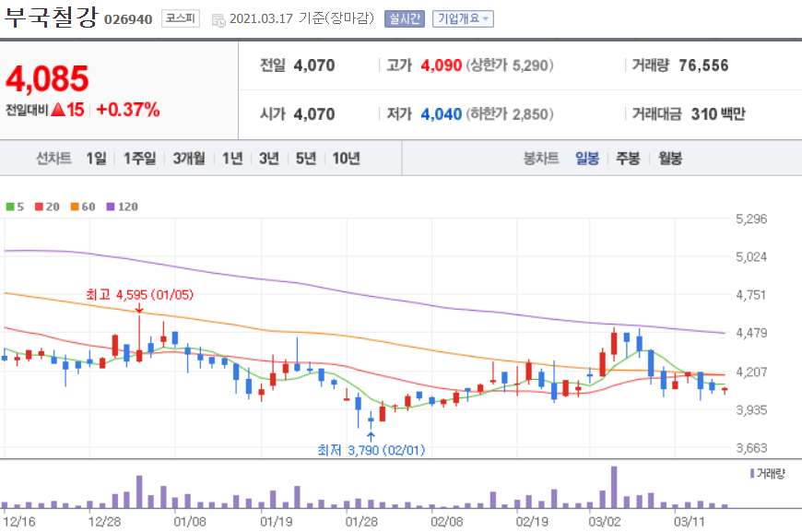This screenshot has width=802, height=532.
Task: Switch to 주봉 candle chart
Action: [628, 158]
